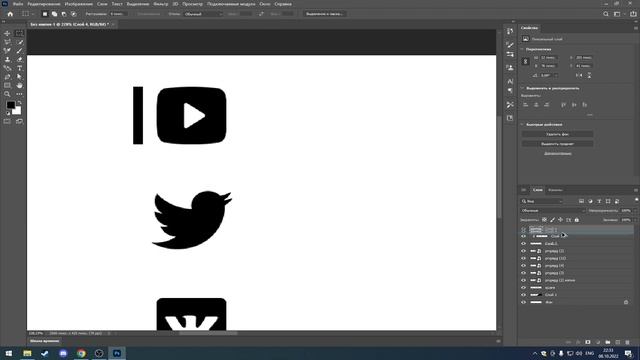
Task: Align bottom edges in Properties panel
Action: coord(584,105)
